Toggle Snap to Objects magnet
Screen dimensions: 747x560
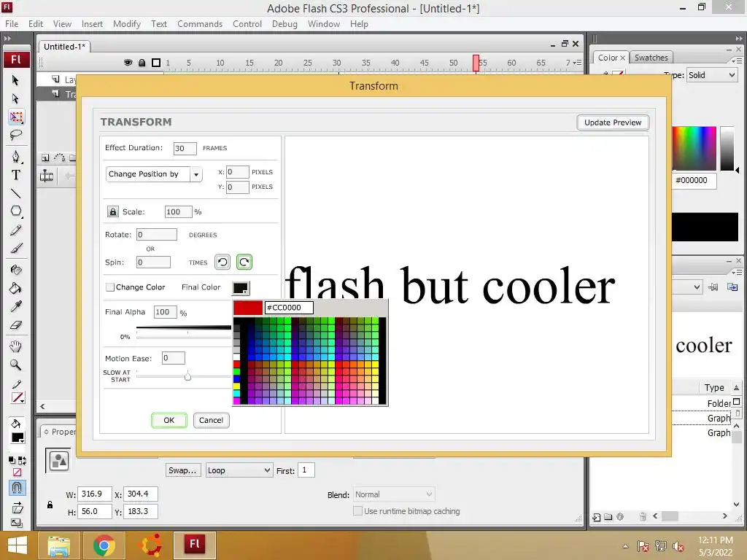point(17,488)
